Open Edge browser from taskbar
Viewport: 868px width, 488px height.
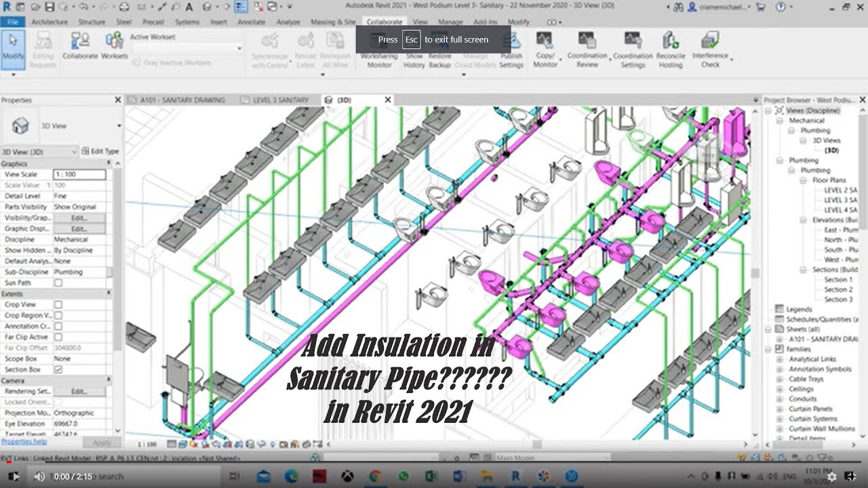pyautogui.click(x=291, y=476)
